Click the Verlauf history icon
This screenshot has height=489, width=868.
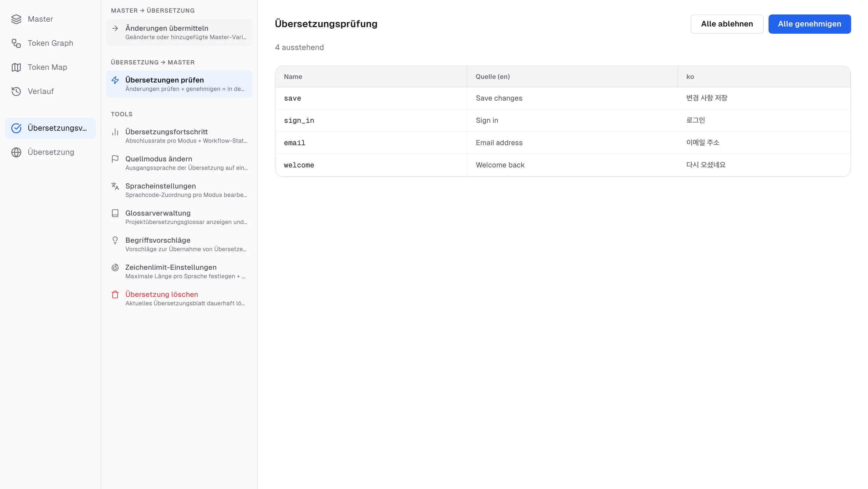click(16, 92)
